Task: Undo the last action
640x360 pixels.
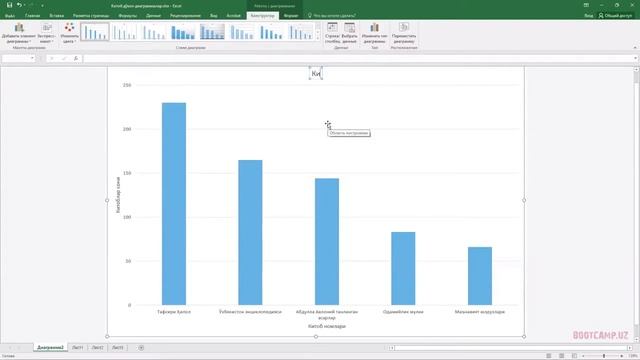Action: 19,5
